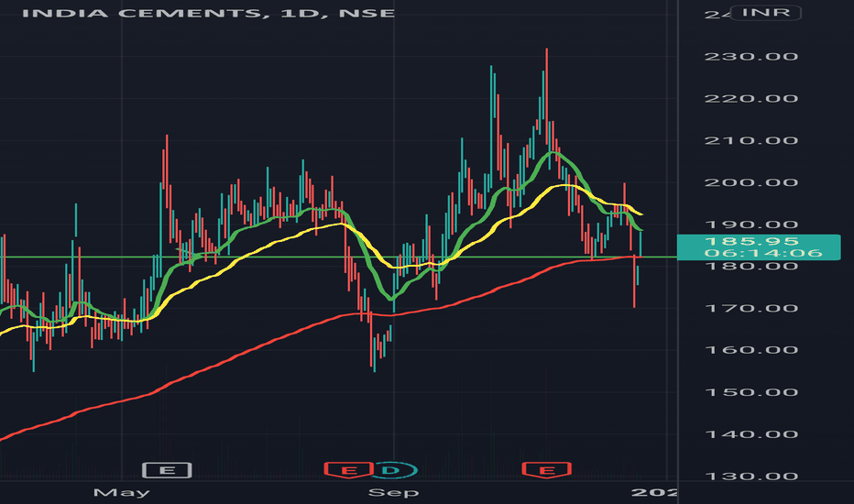Click the red E earnings marker before Sep
The width and height of the screenshot is (854, 504).
(x=348, y=470)
